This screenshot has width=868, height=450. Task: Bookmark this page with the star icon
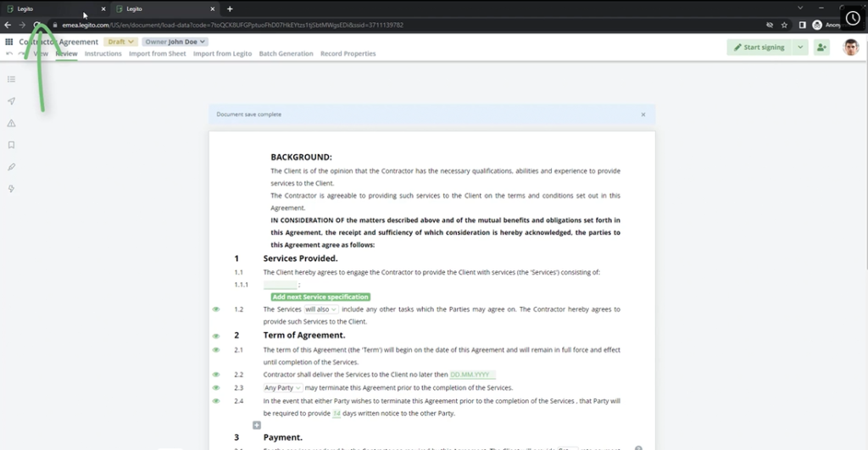[784, 25]
